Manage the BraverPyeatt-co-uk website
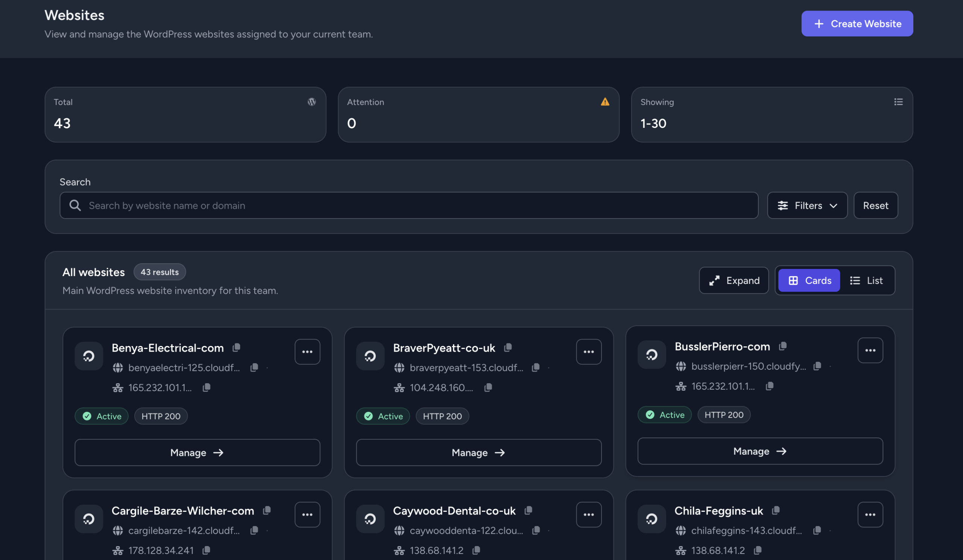 pyautogui.click(x=478, y=452)
